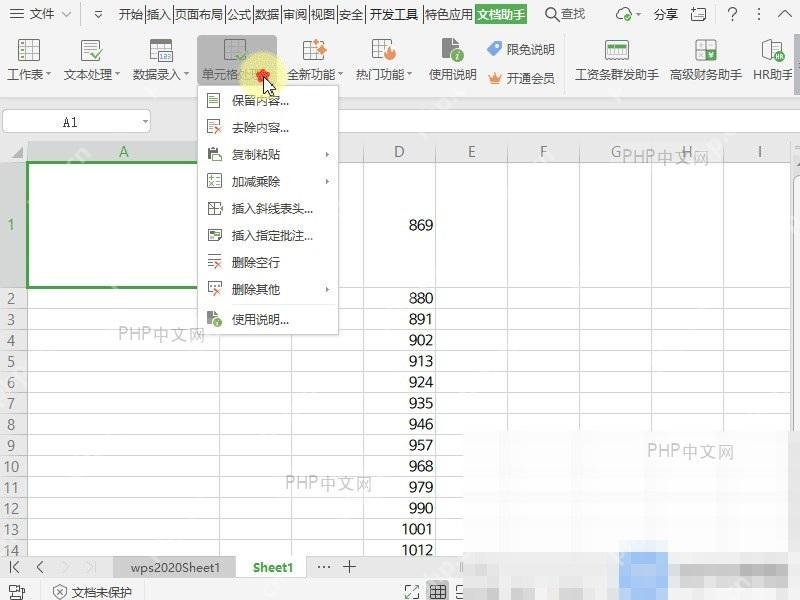This screenshot has height=600, width=800.
Task: Click cell containing 869
Action: coord(399,225)
